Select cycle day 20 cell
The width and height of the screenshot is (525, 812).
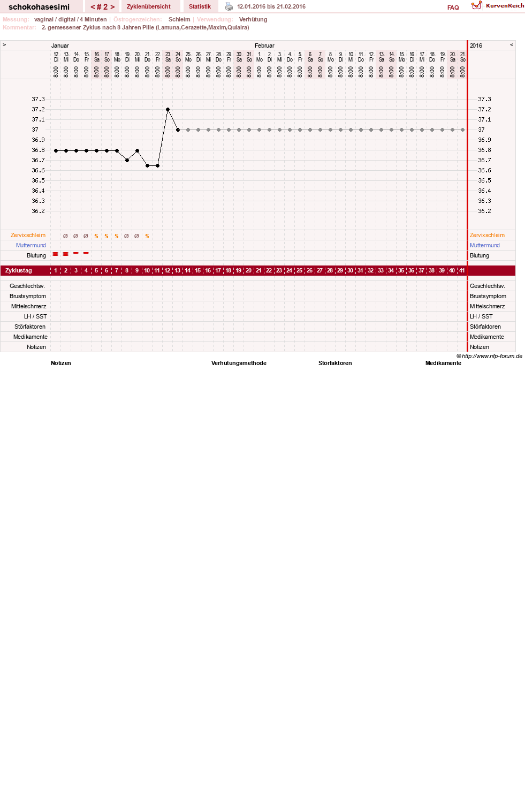click(x=248, y=271)
